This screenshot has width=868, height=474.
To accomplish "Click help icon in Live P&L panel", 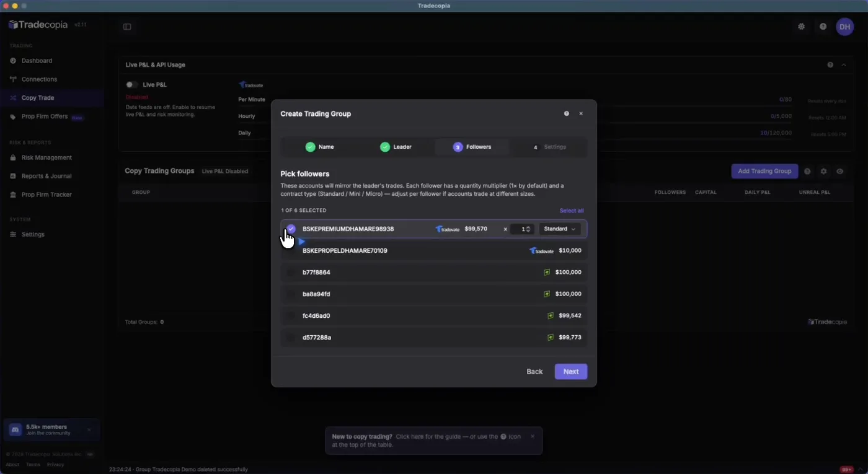I will tap(830, 65).
